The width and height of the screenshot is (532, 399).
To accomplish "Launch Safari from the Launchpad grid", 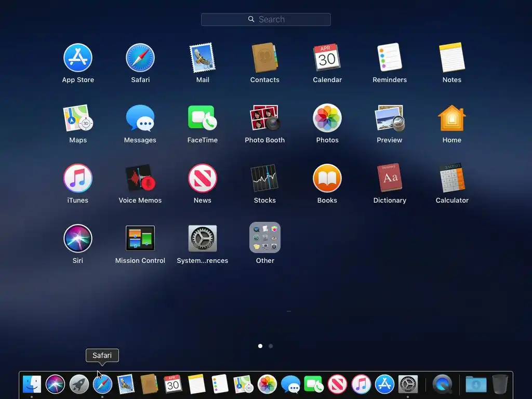I will (x=140, y=58).
